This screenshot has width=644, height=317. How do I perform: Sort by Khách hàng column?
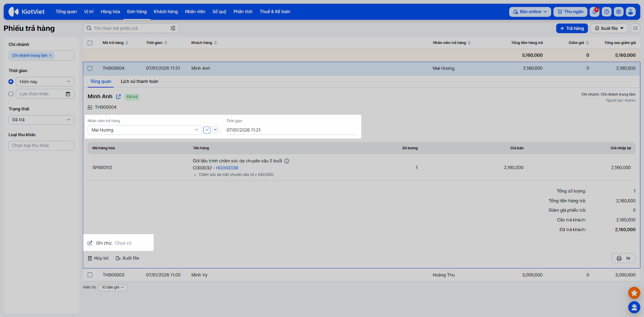click(x=204, y=43)
